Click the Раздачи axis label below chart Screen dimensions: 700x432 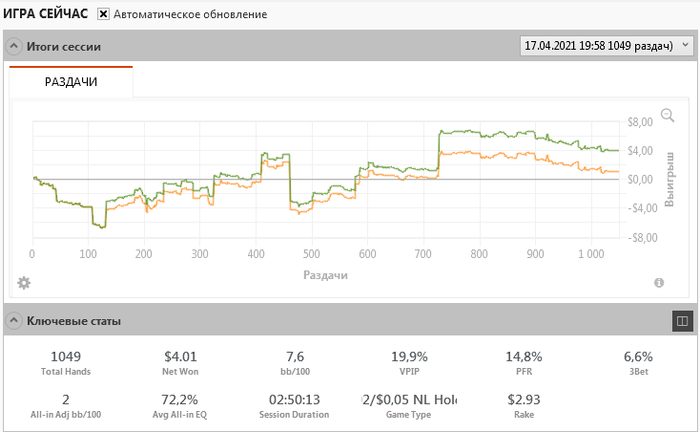click(326, 274)
